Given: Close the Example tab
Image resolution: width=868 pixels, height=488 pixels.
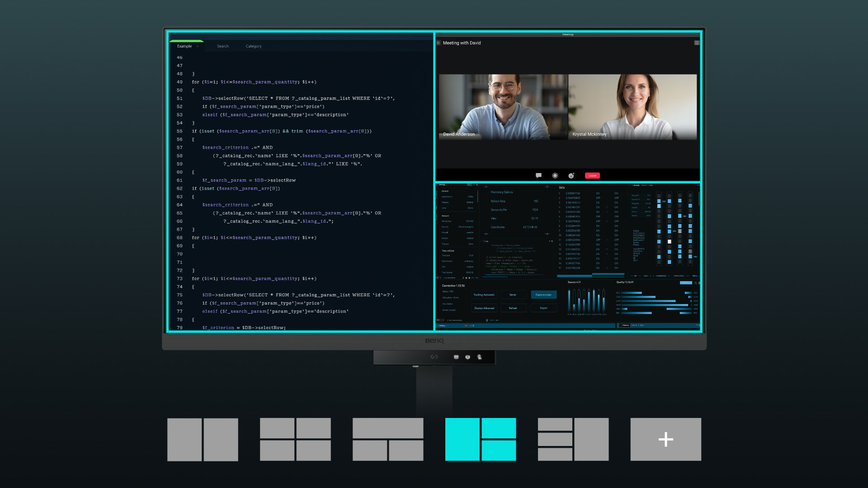Looking at the screenshot, I should [x=198, y=46].
